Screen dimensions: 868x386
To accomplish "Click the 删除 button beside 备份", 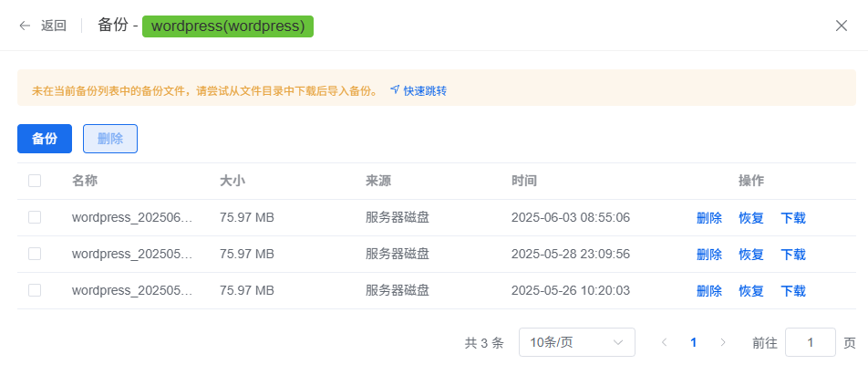I will click(x=110, y=139).
